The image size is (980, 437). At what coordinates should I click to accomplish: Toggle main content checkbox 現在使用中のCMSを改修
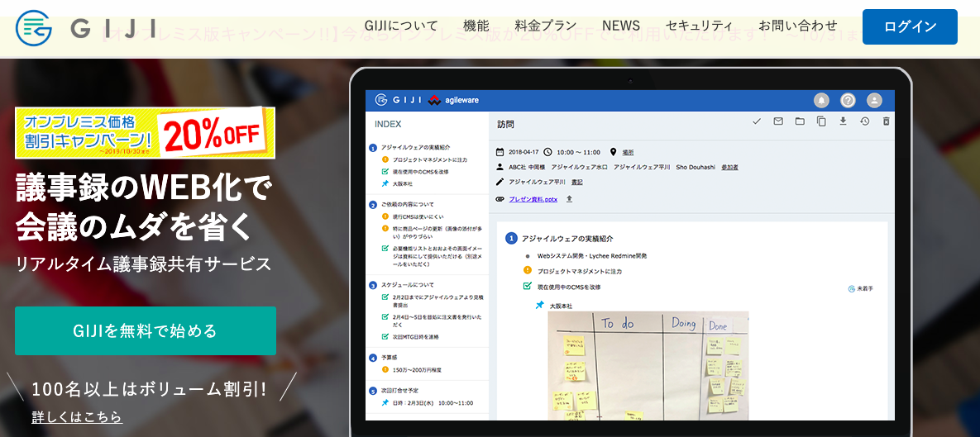click(527, 287)
